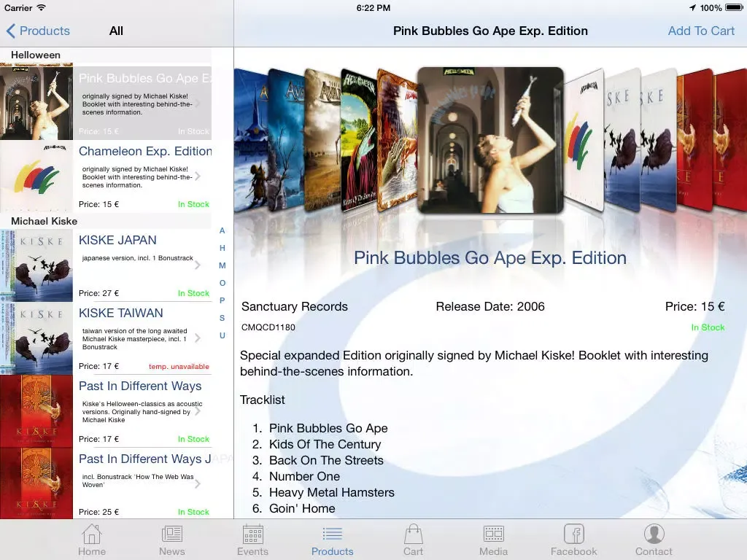Select KISKE TAIWAN album thumbnail

tap(36, 338)
